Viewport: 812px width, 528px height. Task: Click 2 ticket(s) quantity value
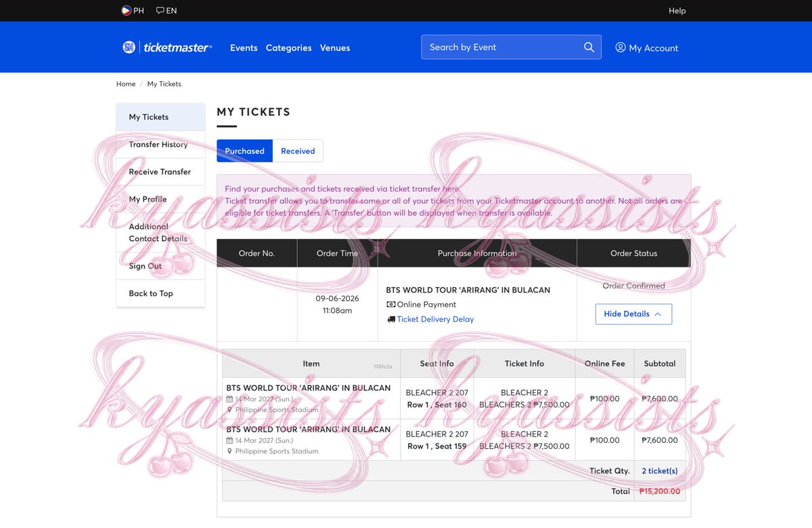click(660, 471)
